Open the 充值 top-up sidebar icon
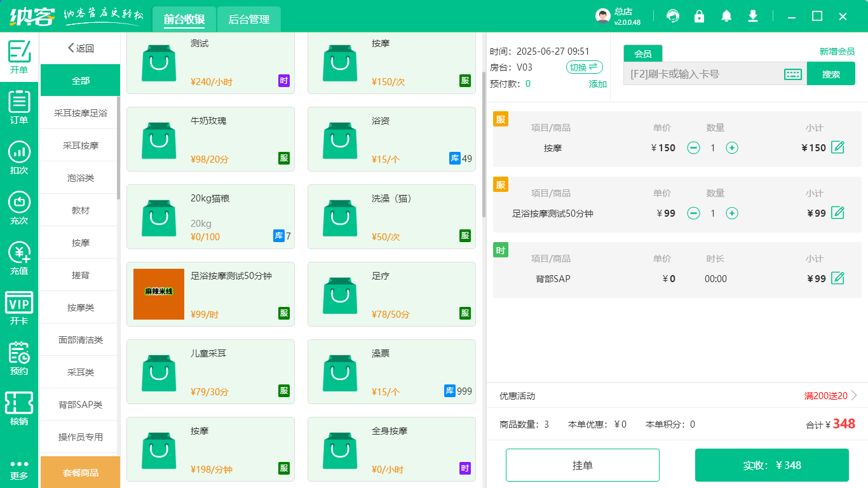 19,258
